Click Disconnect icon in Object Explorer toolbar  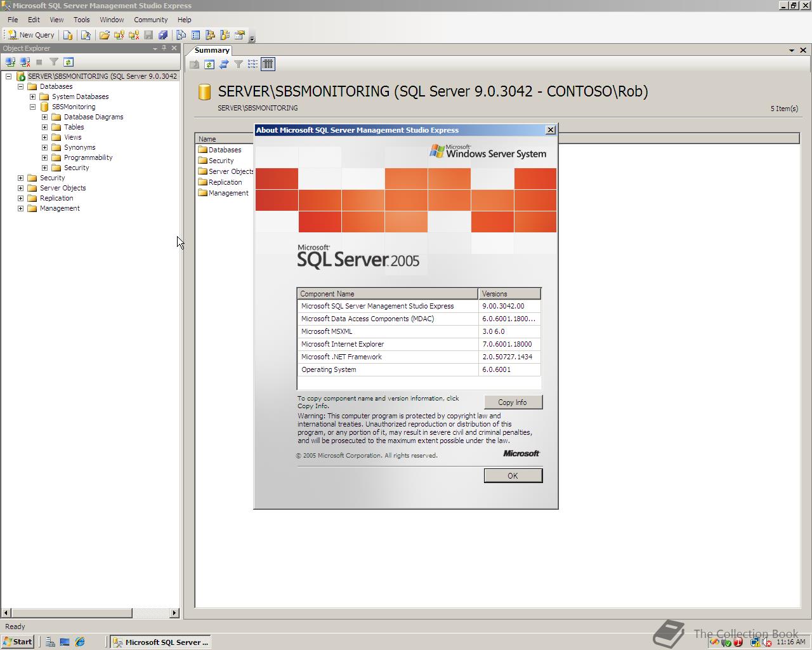[x=25, y=62]
